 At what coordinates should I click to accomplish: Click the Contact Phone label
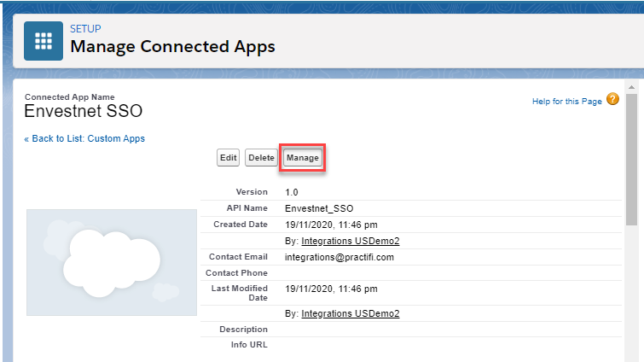(x=236, y=273)
